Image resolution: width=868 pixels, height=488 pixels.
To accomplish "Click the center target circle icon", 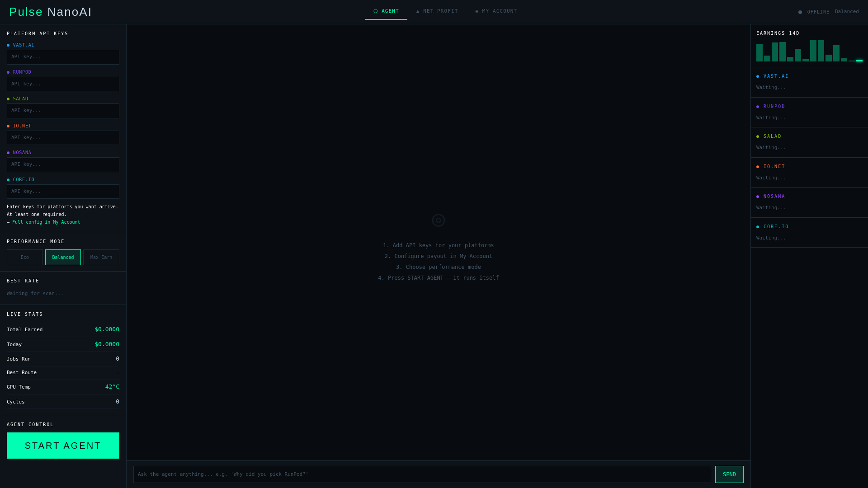I will click(439, 221).
